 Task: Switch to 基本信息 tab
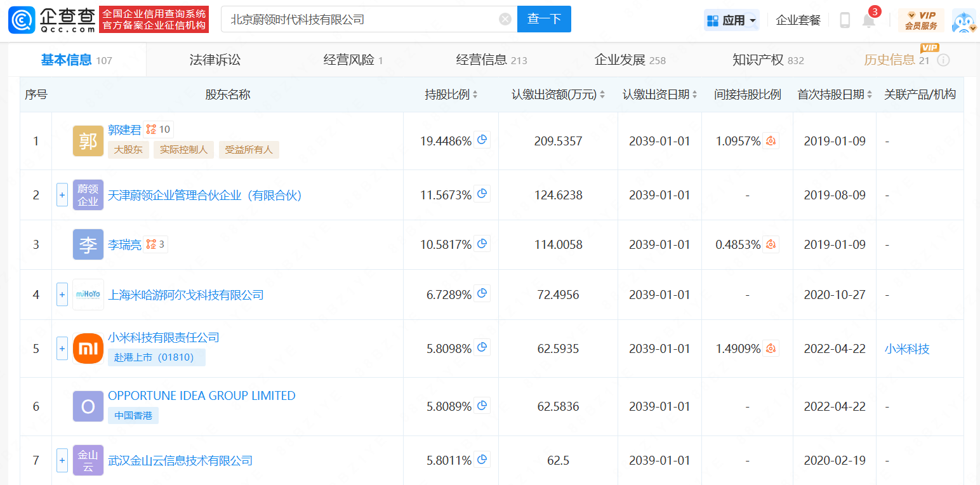77,60
